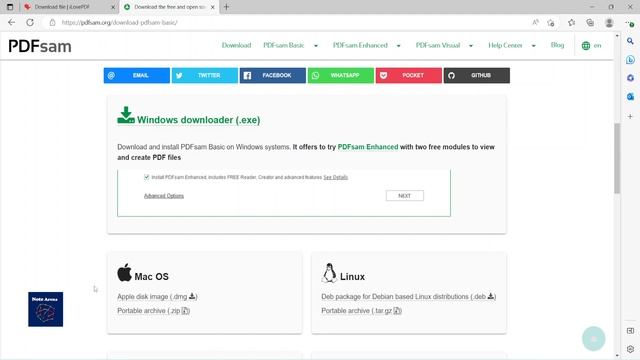Uncheck Install PDFsam Enhanced checkbox
Screen dimensions: 640x360
(x=147, y=177)
